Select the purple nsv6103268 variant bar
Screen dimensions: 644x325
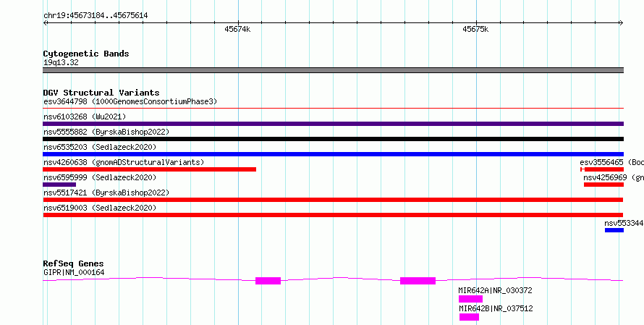click(x=333, y=124)
